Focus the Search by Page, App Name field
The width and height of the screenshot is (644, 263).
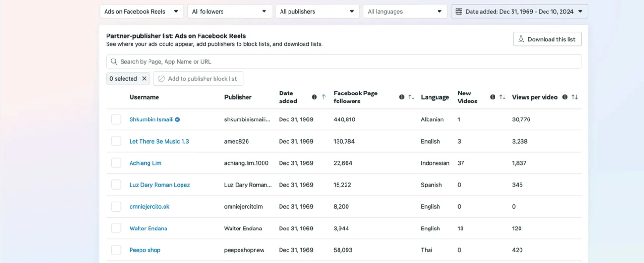click(344, 61)
